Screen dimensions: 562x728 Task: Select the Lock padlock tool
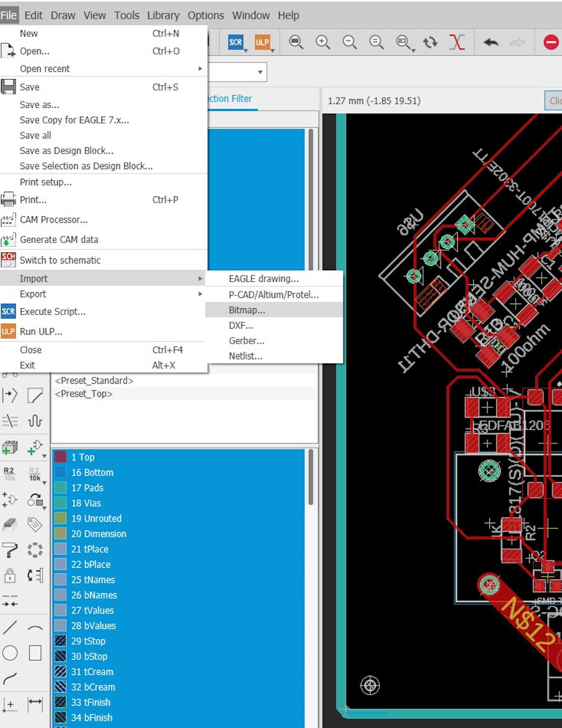click(10, 575)
